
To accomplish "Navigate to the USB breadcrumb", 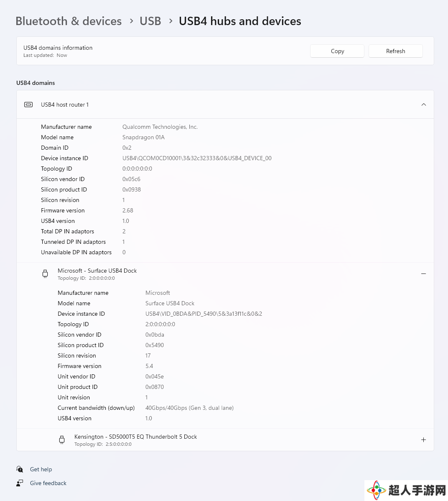I will click(x=150, y=21).
